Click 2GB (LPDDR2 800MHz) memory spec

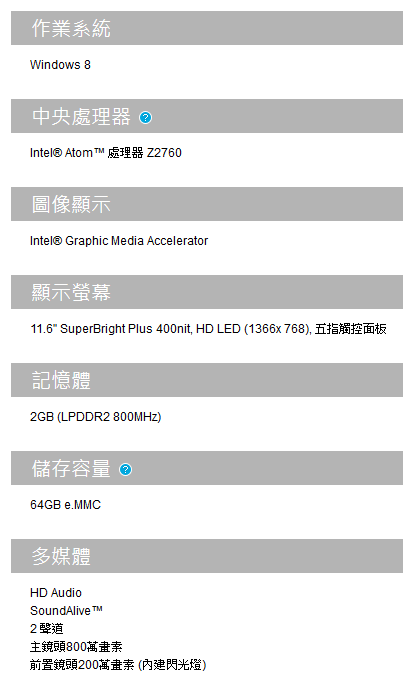(x=96, y=417)
